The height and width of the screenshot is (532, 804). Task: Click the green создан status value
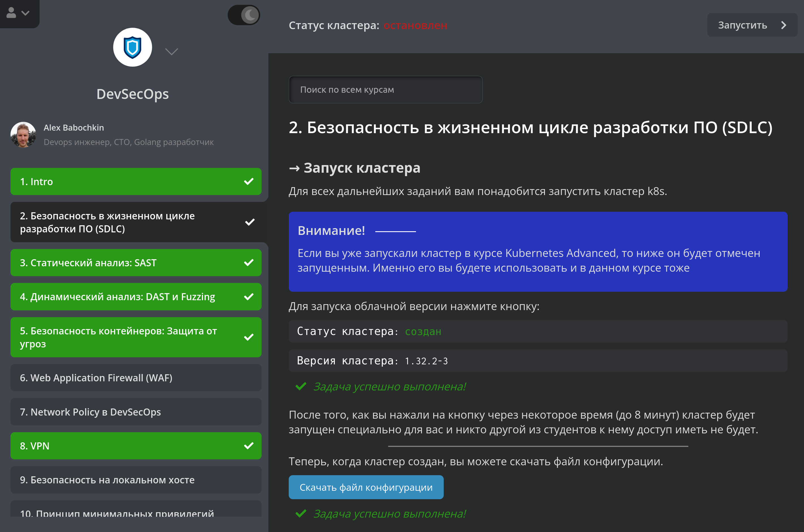tap(423, 332)
